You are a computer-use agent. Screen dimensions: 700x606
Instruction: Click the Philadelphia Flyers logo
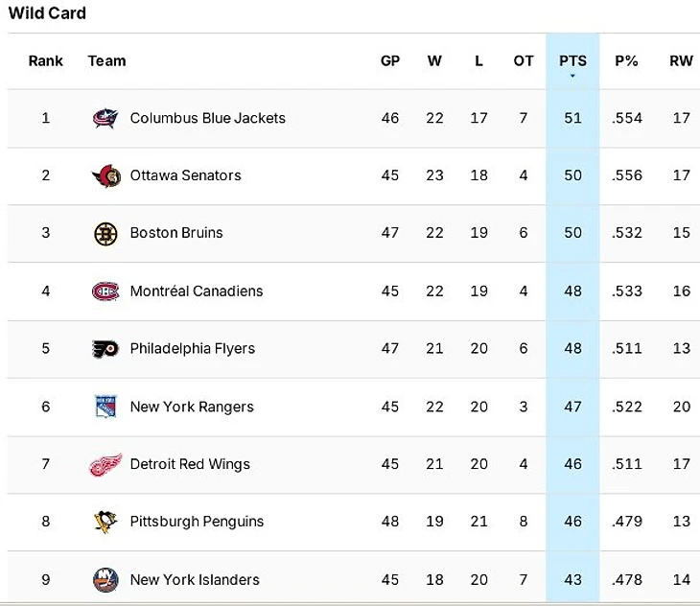click(105, 349)
